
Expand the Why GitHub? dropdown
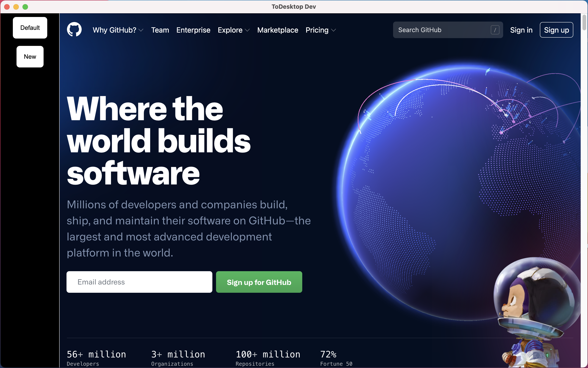(x=118, y=30)
